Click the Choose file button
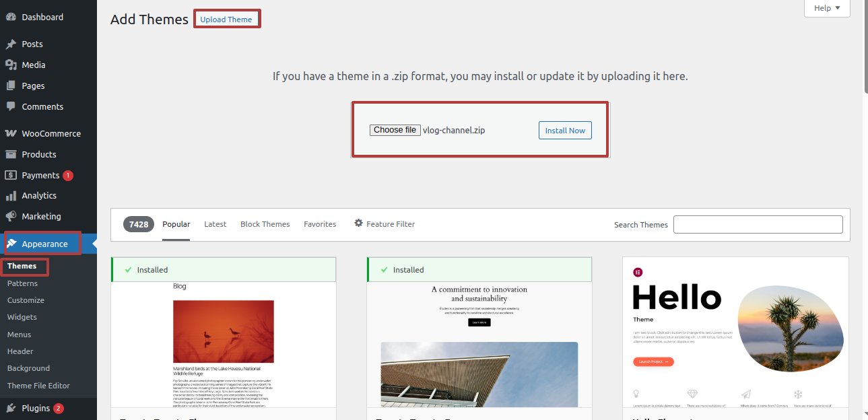 395,130
